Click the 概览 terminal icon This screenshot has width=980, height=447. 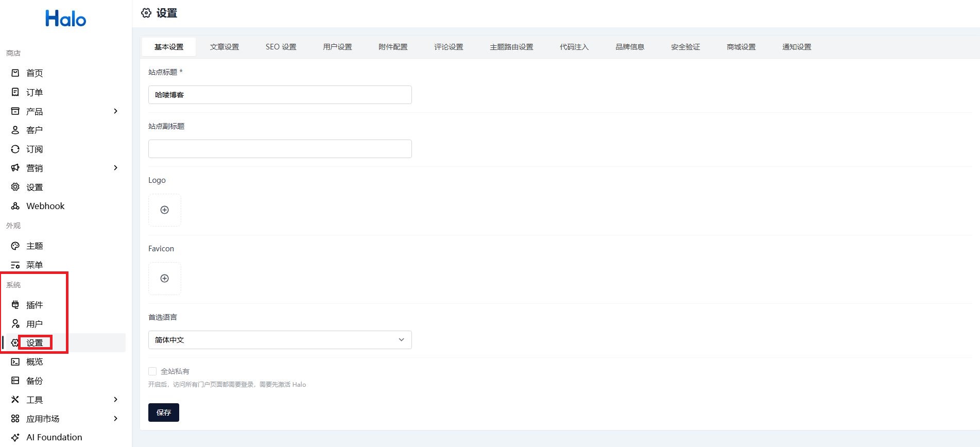click(15, 362)
